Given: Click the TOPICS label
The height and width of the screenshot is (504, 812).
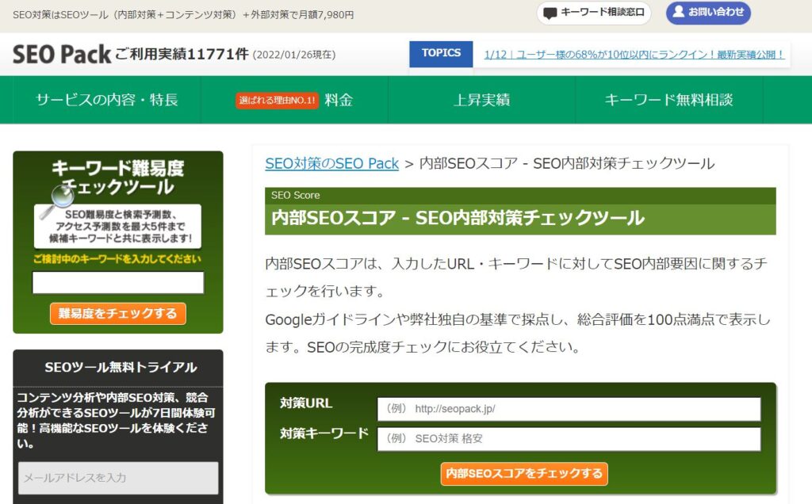Looking at the screenshot, I should 441,54.
